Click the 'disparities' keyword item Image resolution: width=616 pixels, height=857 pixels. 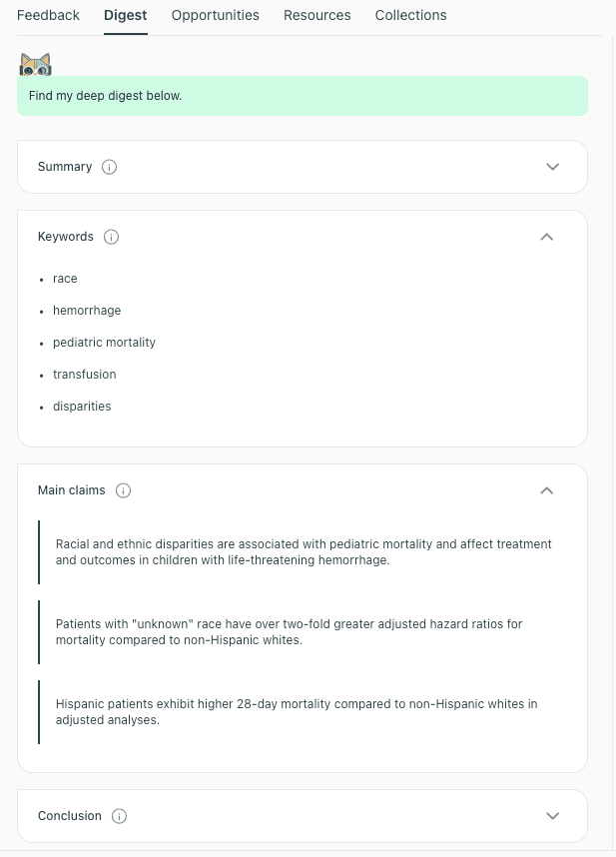(x=82, y=407)
